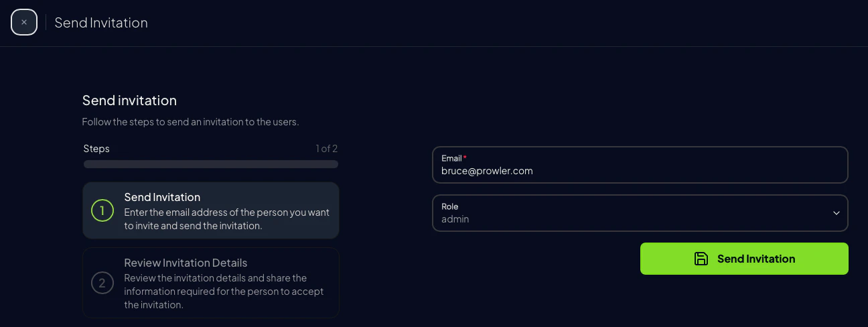Click the Email label with red asterisk

tap(454, 158)
